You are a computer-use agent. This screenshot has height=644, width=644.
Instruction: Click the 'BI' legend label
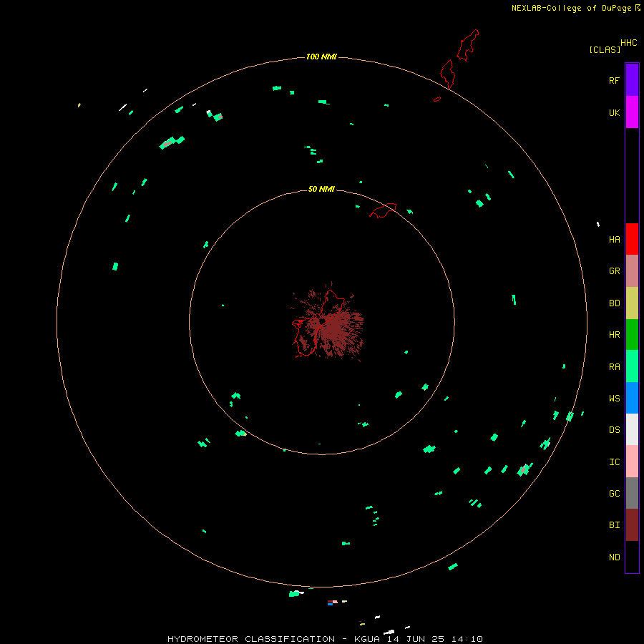point(614,525)
